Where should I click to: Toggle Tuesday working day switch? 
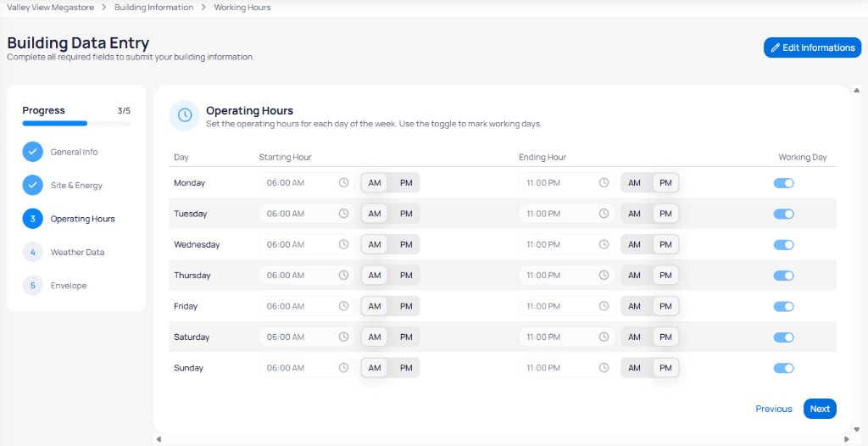coord(784,214)
